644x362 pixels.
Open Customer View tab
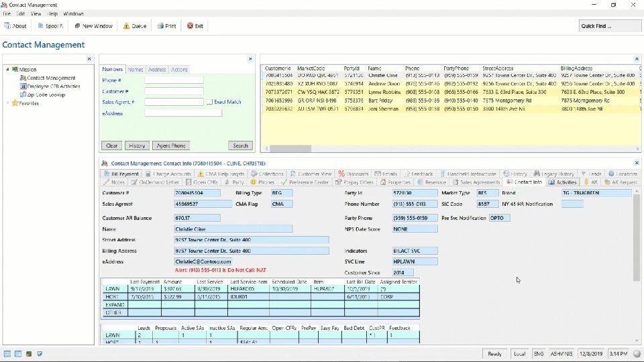point(311,174)
